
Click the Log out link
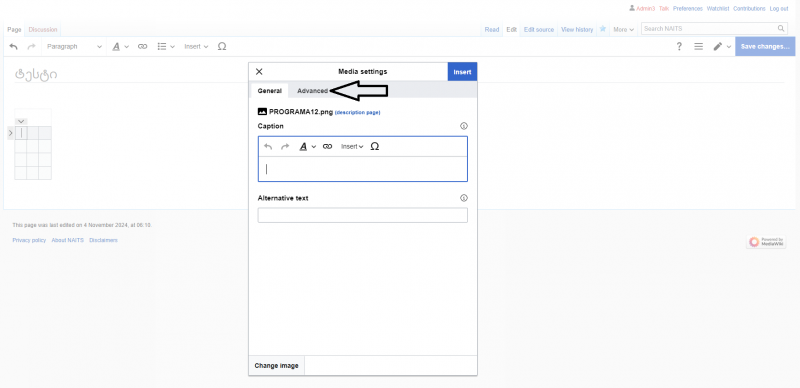coord(779,9)
